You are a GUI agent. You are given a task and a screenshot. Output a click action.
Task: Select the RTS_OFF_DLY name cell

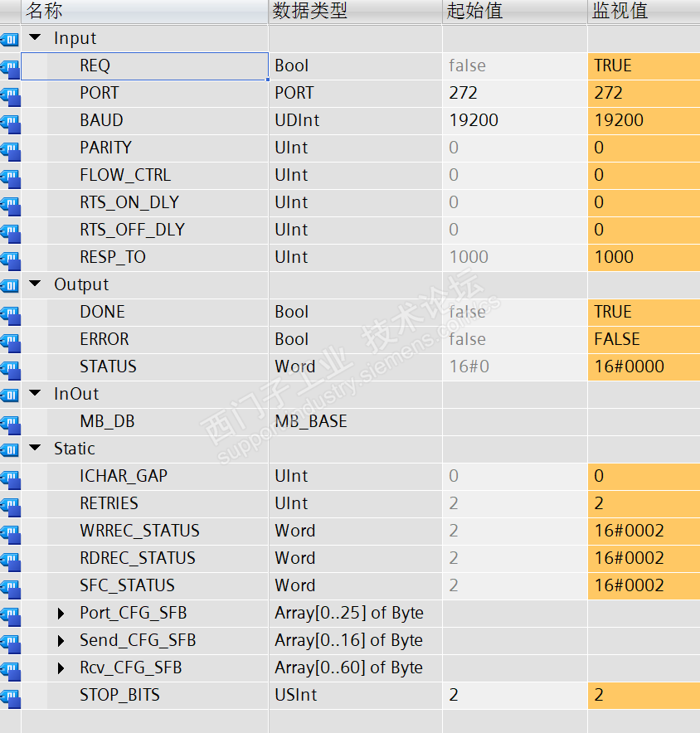pyautogui.click(x=144, y=230)
